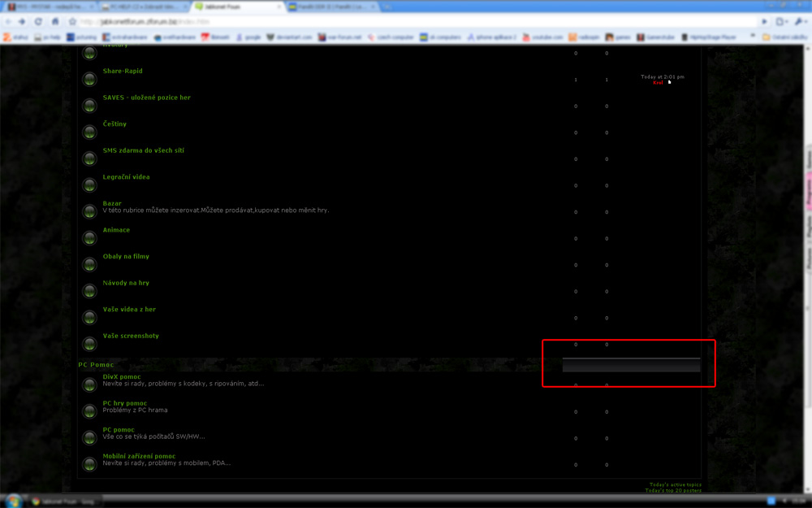The width and height of the screenshot is (812, 508).
Task: Open the Mobilní zařízení pomoc forum
Action: [x=139, y=456]
